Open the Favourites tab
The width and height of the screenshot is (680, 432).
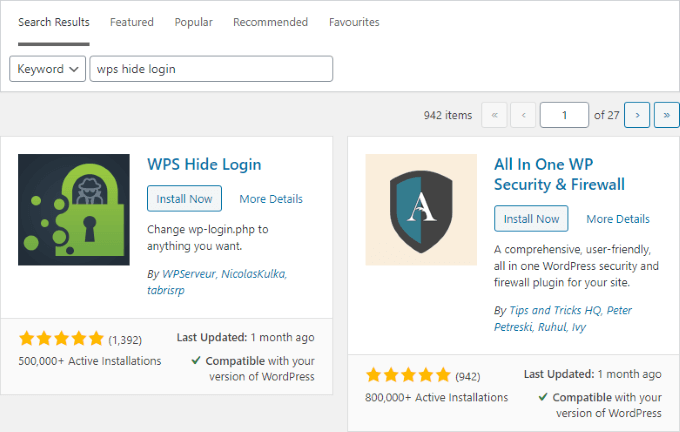354,22
